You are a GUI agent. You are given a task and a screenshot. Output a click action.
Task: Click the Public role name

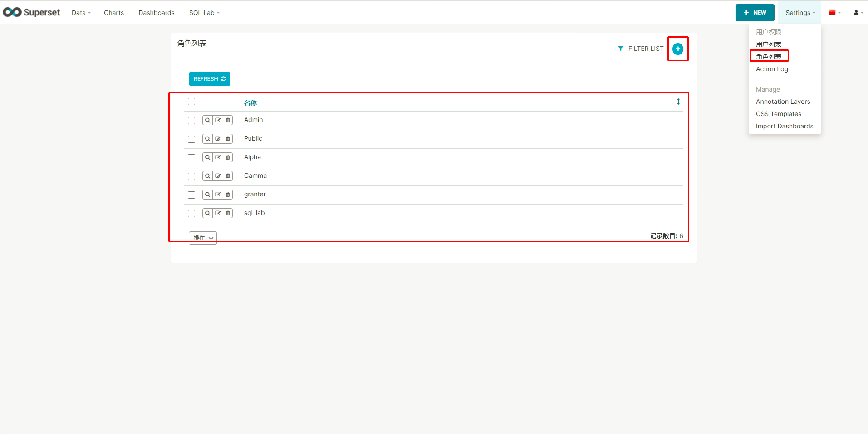253,138
